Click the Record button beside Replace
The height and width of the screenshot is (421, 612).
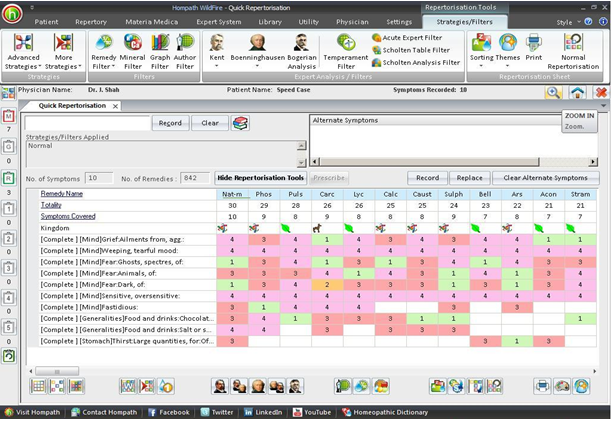tap(427, 178)
